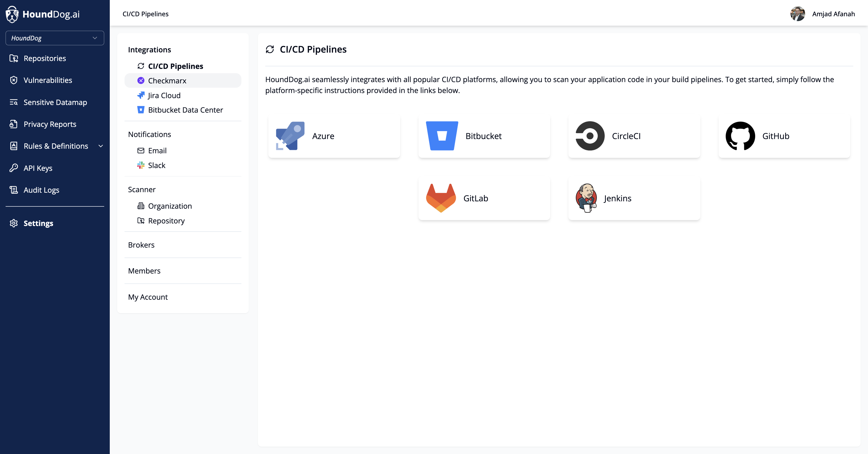Viewport: 868px width, 454px height.
Task: Open Sensitive Datamap page
Action: 55,102
